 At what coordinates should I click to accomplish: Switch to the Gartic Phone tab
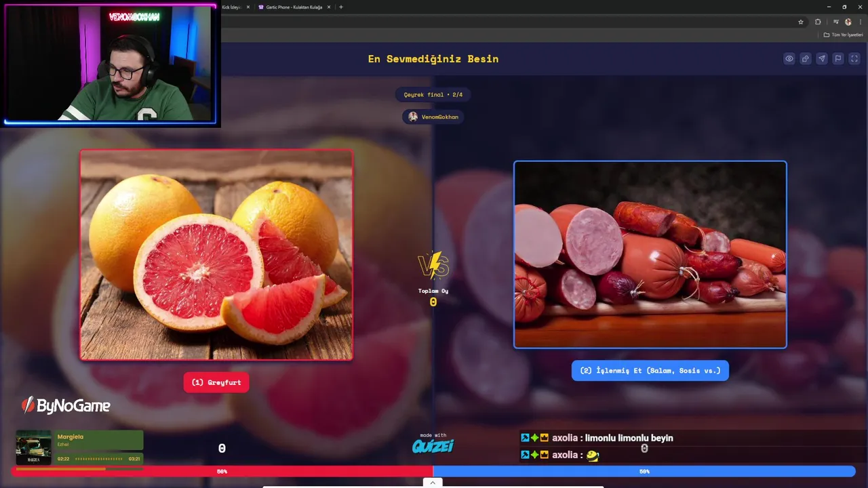pyautogui.click(x=294, y=7)
